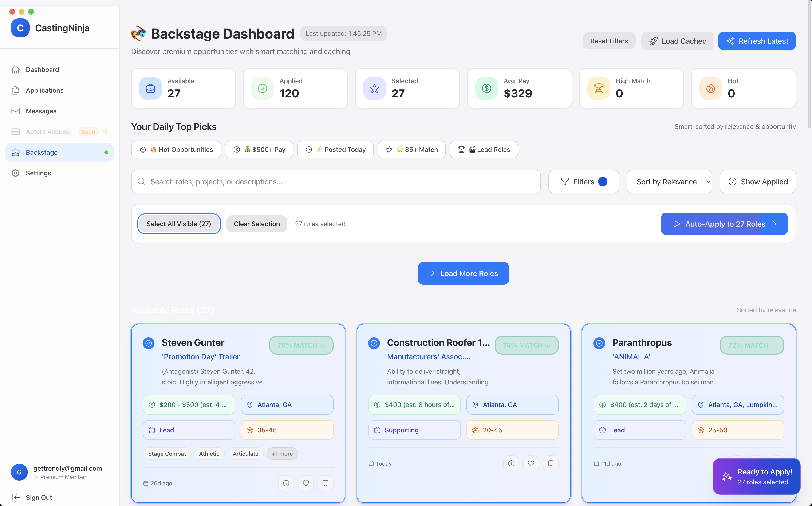Expand the Filters panel
812x506 pixels.
pyautogui.click(x=583, y=181)
